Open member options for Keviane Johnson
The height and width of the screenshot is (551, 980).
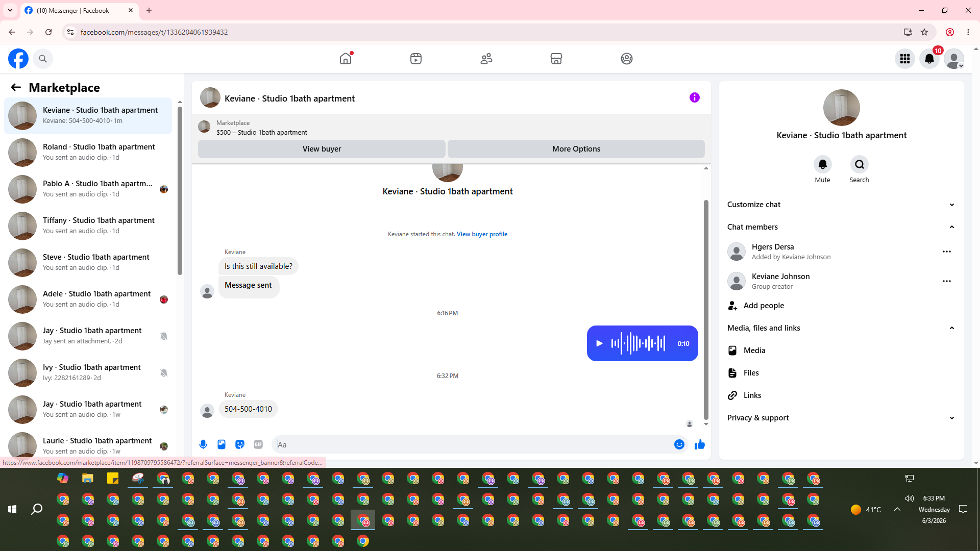pyautogui.click(x=947, y=281)
